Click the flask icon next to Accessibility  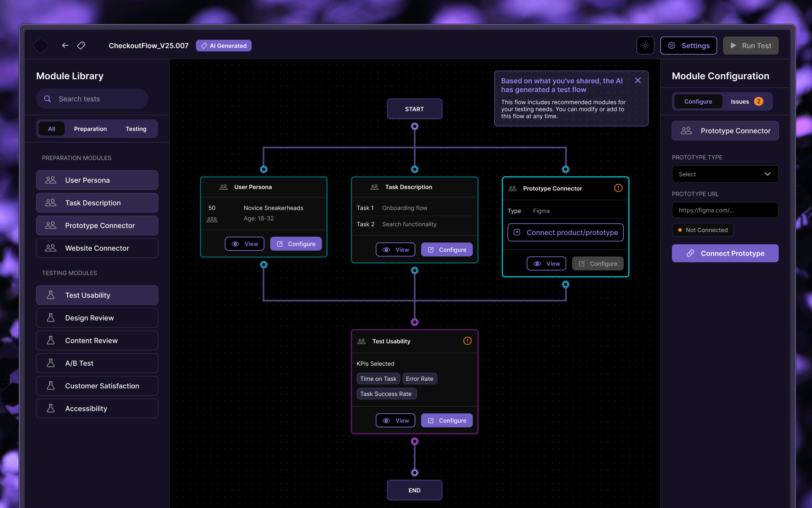(x=51, y=408)
